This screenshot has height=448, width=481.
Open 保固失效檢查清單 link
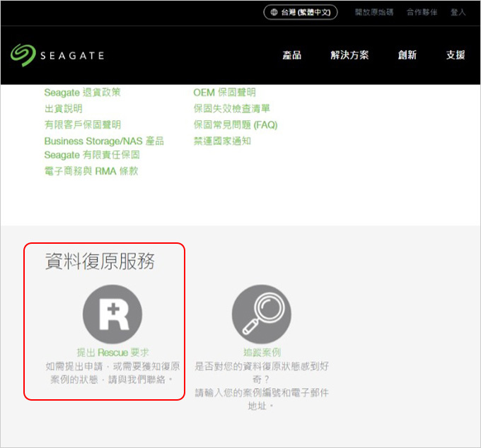click(x=231, y=109)
